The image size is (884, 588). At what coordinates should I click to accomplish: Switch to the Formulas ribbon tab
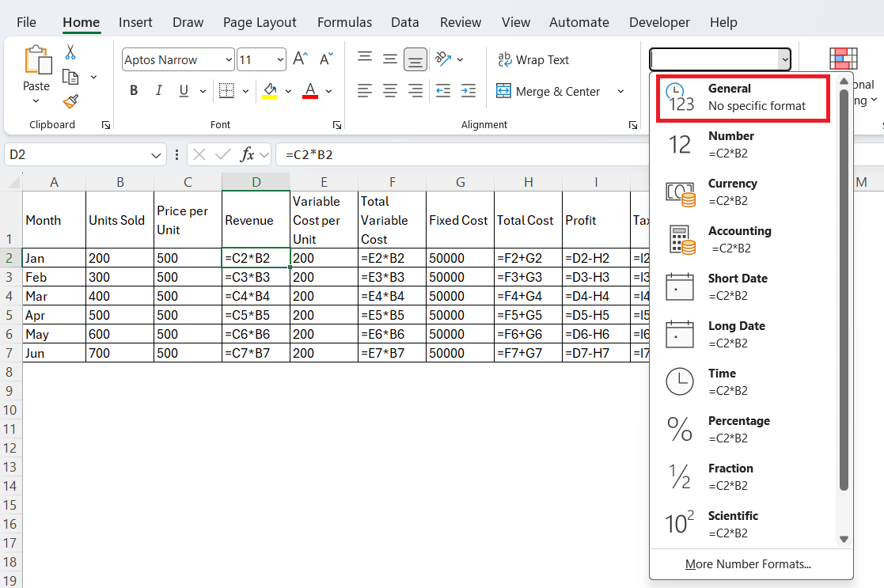click(x=344, y=21)
